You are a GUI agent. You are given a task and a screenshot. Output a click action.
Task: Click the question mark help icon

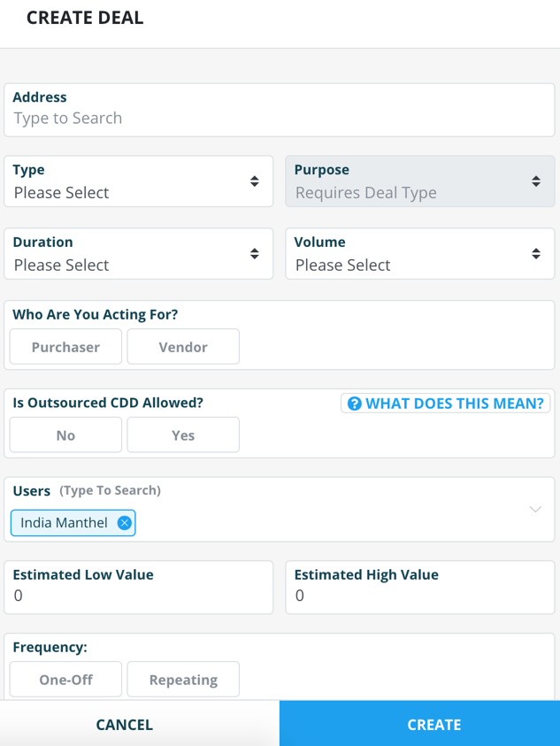pyautogui.click(x=354, y=404)
